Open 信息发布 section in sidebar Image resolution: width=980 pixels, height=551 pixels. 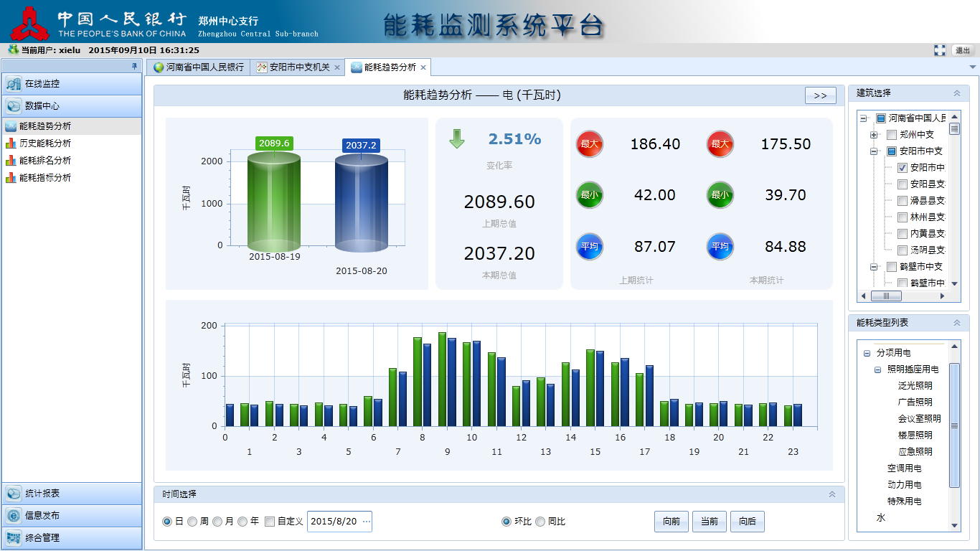click(x=72, y=516)
